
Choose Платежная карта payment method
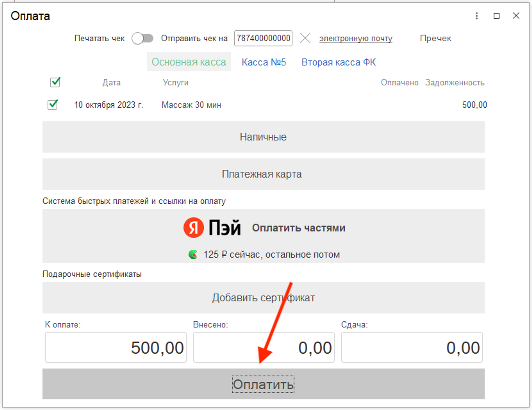(263, 174)
